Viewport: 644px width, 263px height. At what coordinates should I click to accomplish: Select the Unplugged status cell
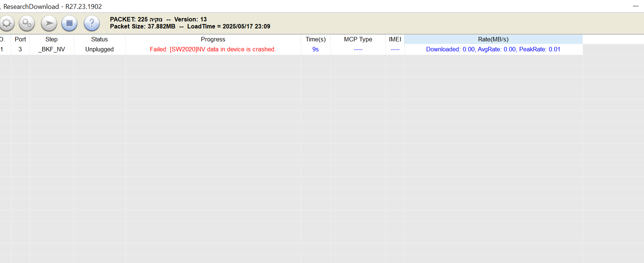point(100,49)
